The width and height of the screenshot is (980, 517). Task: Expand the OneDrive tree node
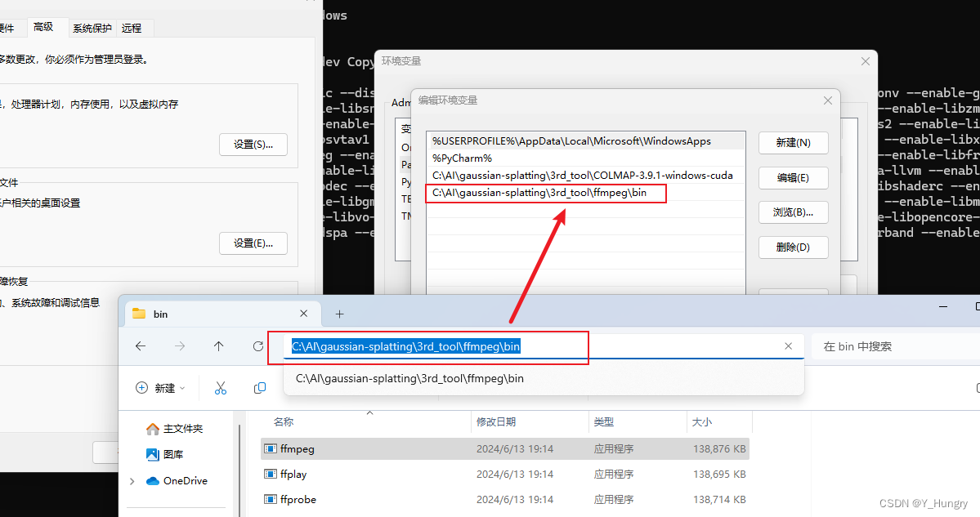pos(132,481)
